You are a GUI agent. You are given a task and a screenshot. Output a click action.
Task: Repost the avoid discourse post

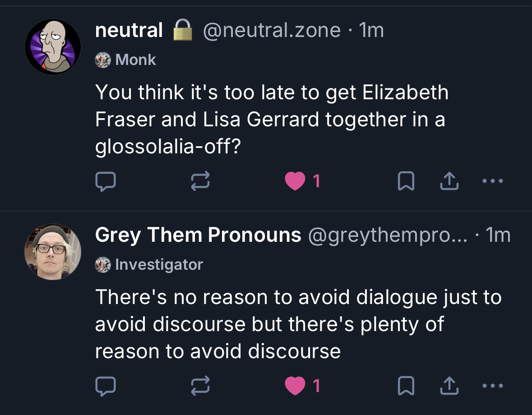[x=200, y=386]
